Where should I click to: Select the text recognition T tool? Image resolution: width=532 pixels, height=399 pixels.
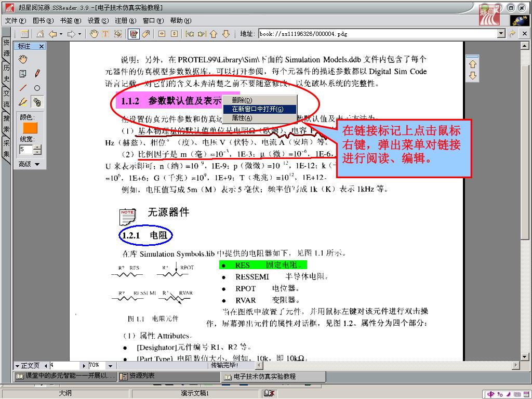click(105, 34)
